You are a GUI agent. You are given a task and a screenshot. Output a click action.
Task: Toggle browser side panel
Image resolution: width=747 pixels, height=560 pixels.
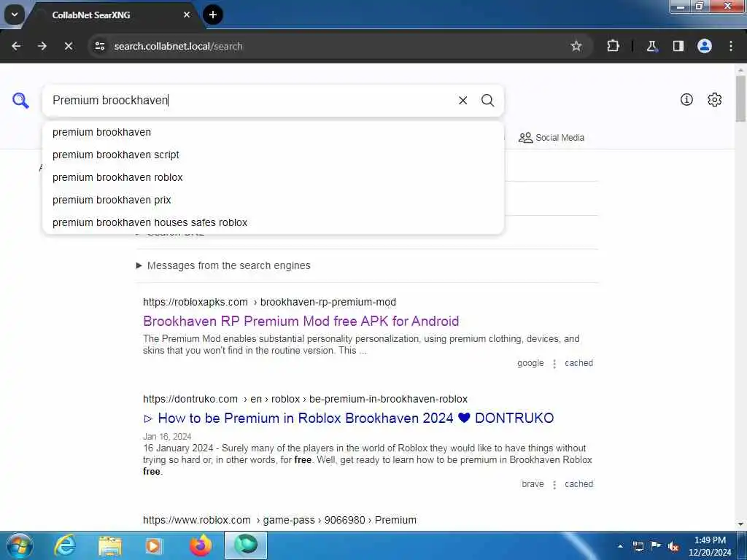[678, 46]
